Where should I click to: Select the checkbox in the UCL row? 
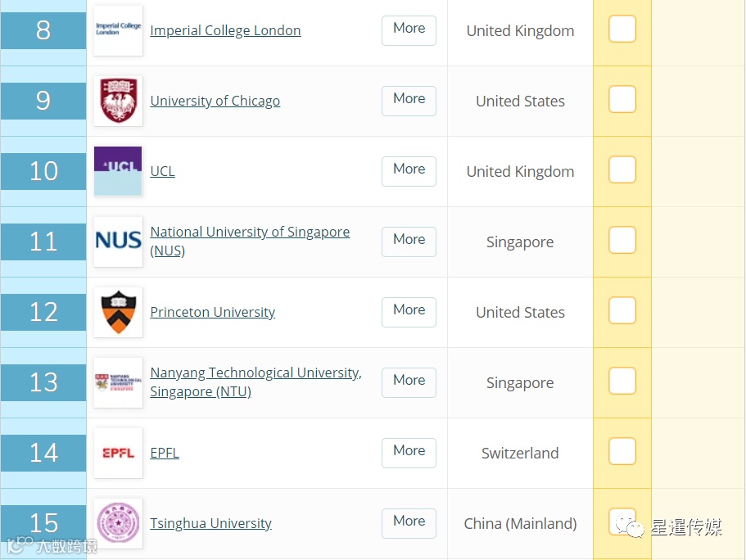[x=622, y=170]
